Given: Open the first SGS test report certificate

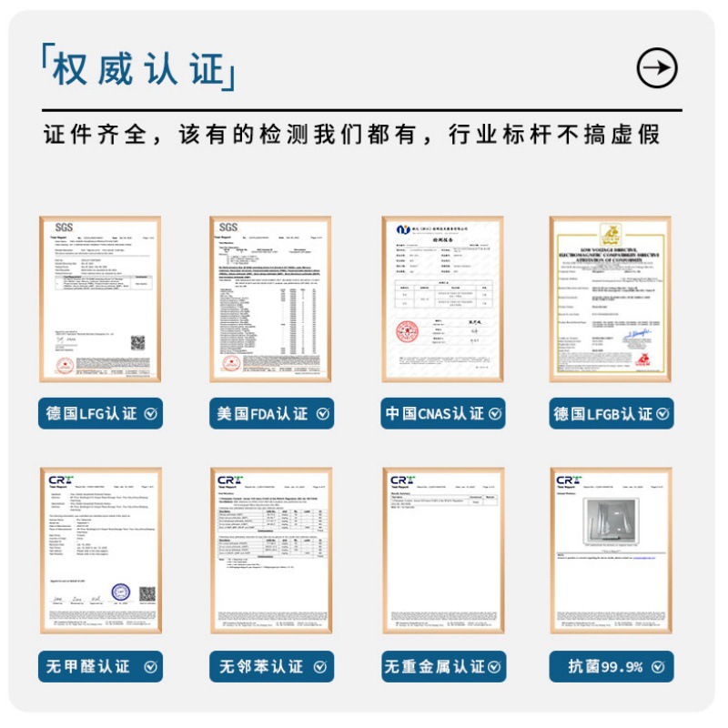Looking at the screenshot, I should (100, 299).
